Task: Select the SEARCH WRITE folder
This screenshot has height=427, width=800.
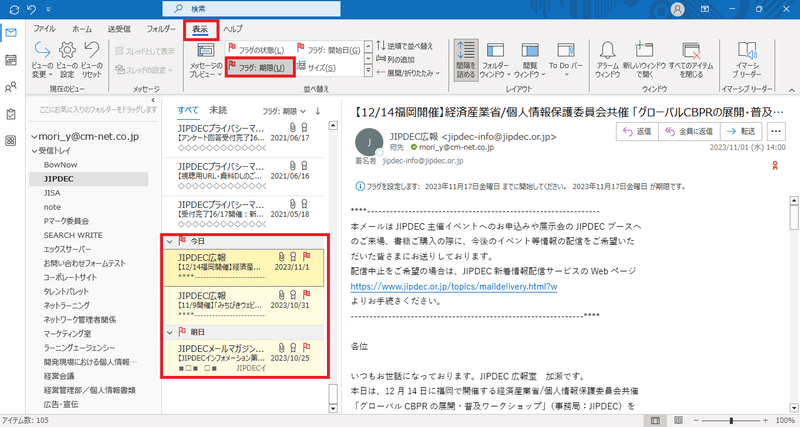Action: (x=73, y=235)
